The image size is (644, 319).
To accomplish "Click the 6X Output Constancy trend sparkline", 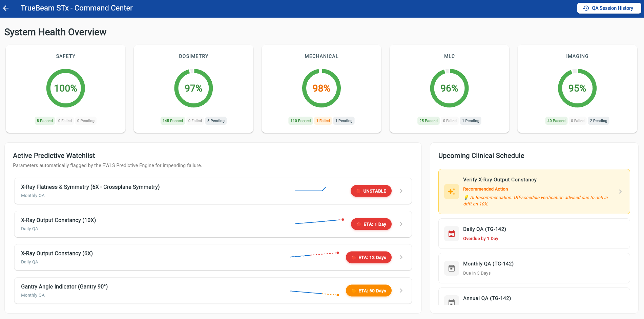I will (x=315, y=255).
